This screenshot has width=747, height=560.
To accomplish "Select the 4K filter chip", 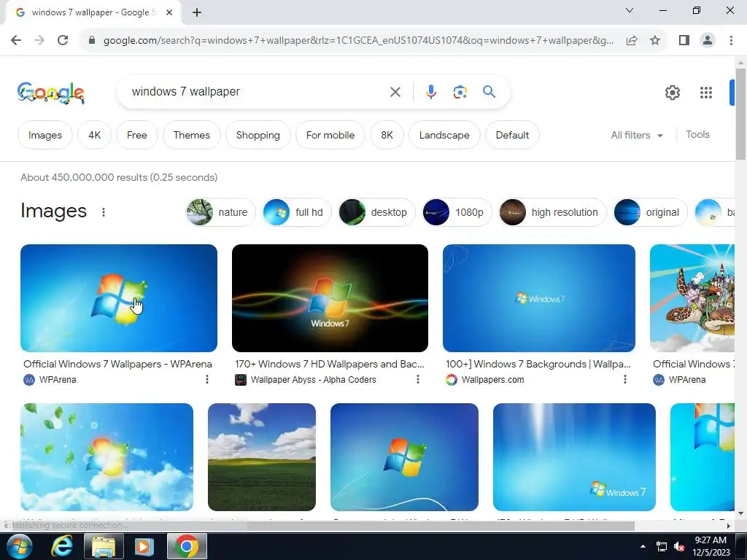I will click(94, 135).
